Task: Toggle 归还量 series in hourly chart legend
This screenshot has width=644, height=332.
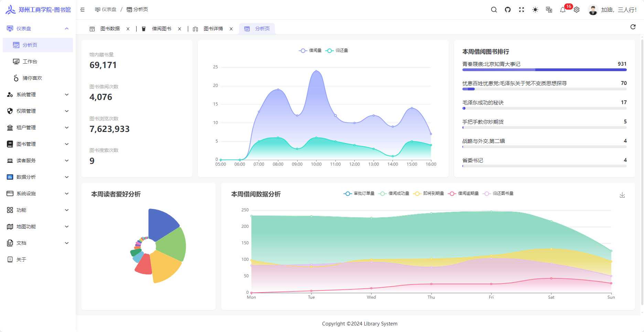Action: pyautogui.click(x=337, y=51)
